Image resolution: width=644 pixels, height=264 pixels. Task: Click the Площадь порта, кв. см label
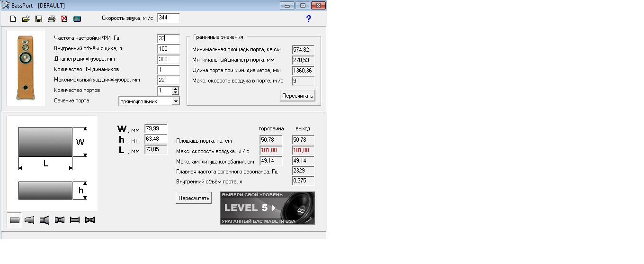point(204,141)
